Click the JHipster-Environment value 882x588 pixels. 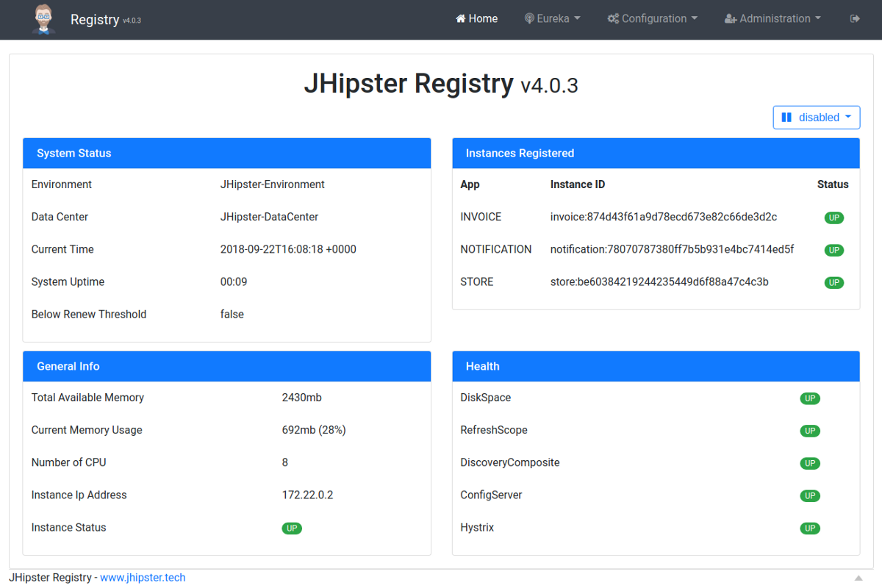[x=273, y=184]
